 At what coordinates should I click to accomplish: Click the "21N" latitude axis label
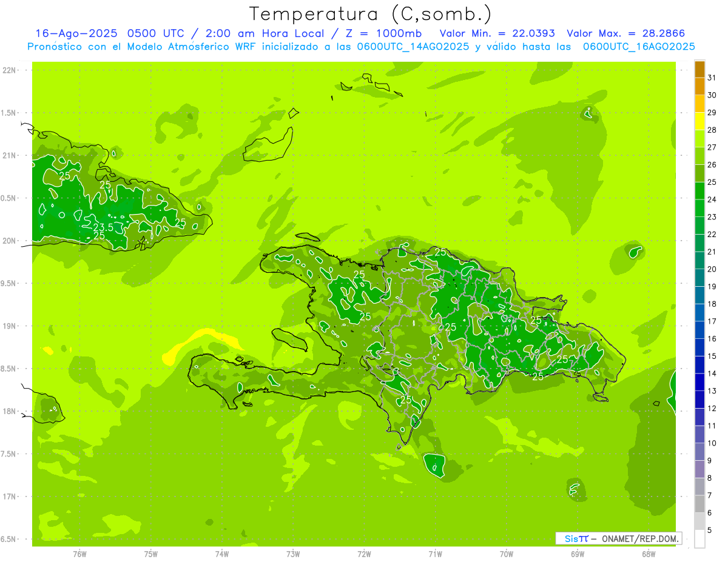9,156
